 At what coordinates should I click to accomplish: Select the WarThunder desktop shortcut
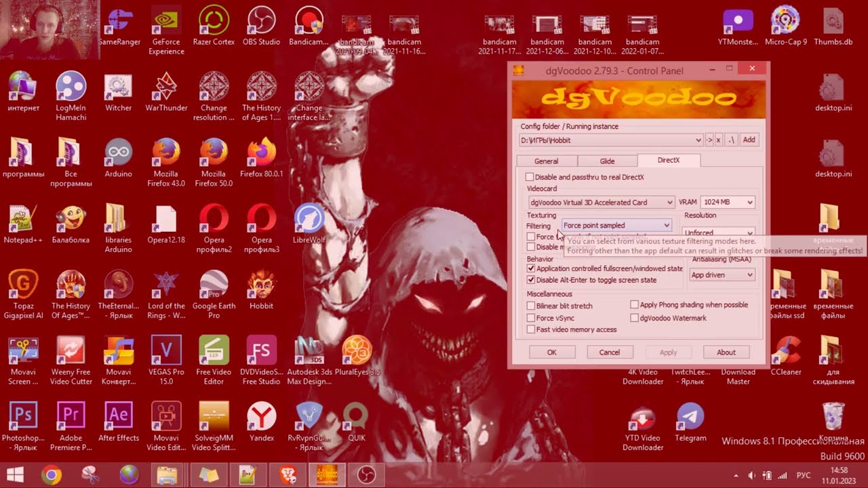(x=166, y=92)
